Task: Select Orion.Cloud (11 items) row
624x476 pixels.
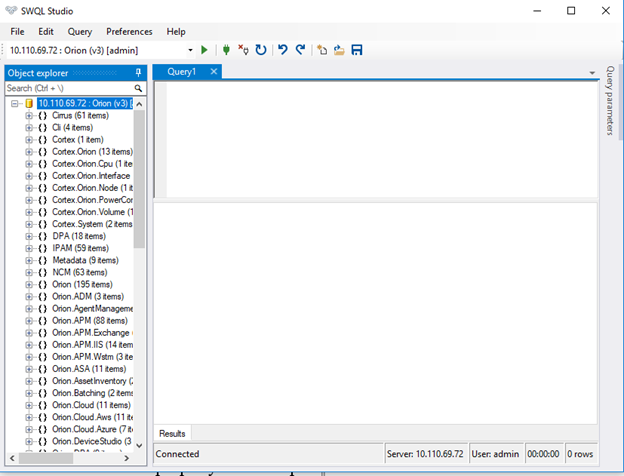Action: pos(91,405)
